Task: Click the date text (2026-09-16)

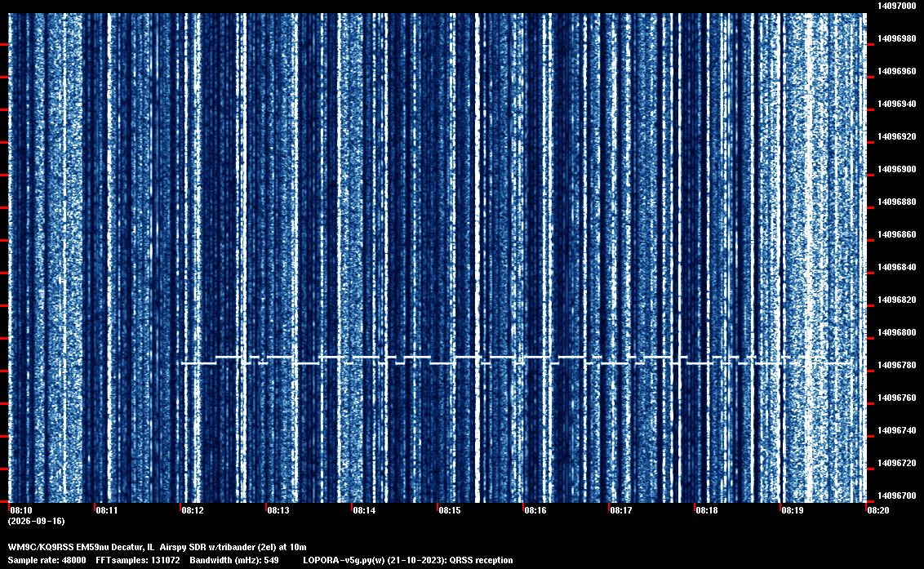Action: pyautogui.click(x=36, y=521)
